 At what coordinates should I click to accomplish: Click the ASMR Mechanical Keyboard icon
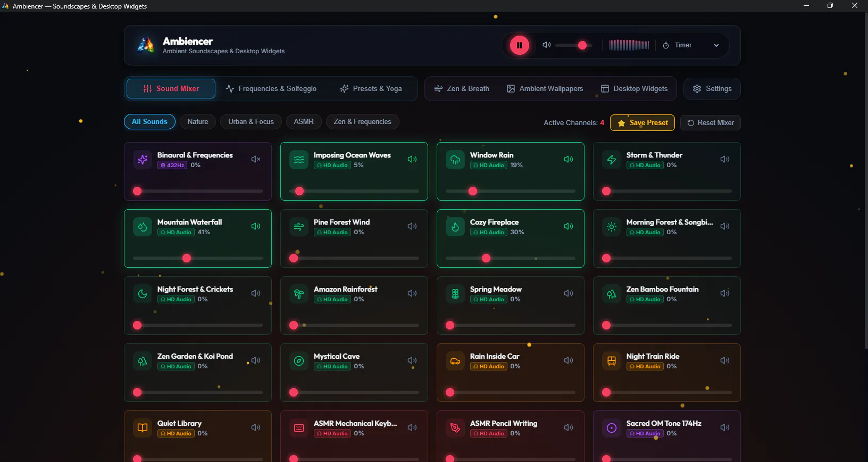[299, 428]
